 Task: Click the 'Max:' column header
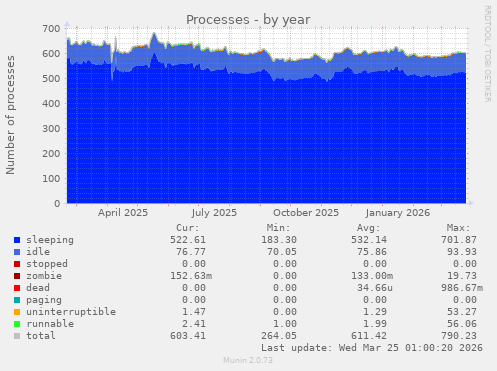click(459, 228)
